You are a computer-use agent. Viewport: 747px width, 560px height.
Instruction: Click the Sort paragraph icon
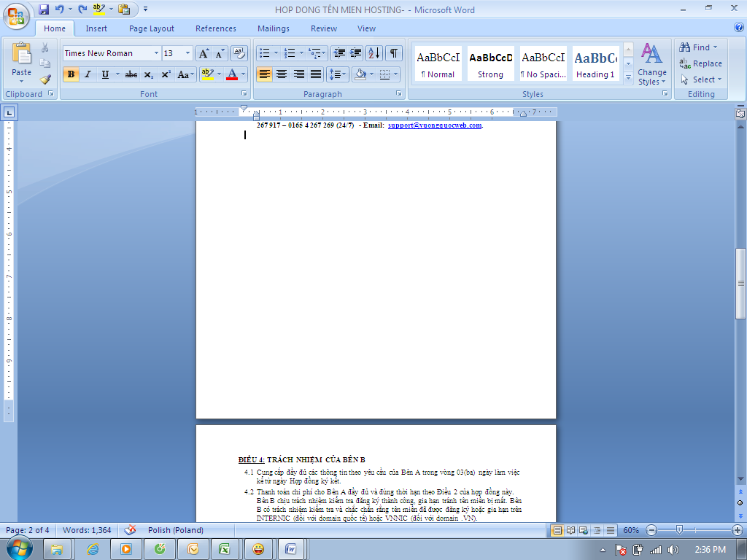373,53
